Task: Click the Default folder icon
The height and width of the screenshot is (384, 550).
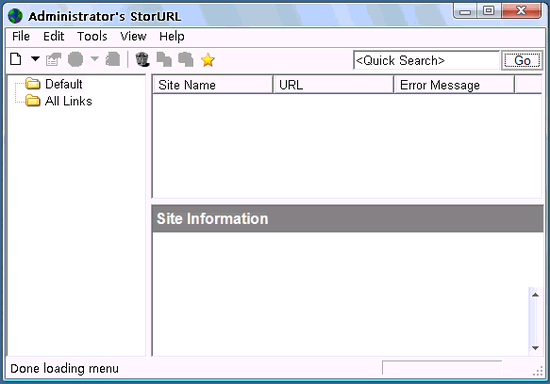Action: click(33, 83)
